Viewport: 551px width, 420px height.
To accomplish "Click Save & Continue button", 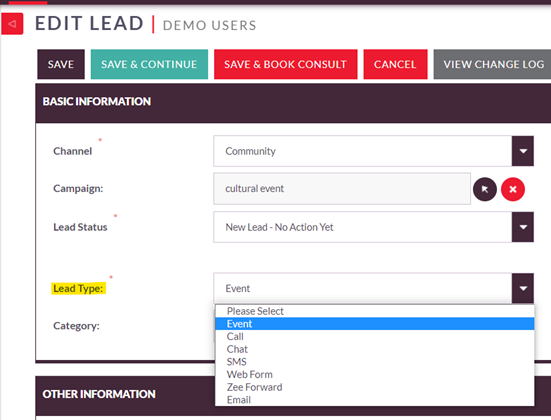I will point(149,64).
